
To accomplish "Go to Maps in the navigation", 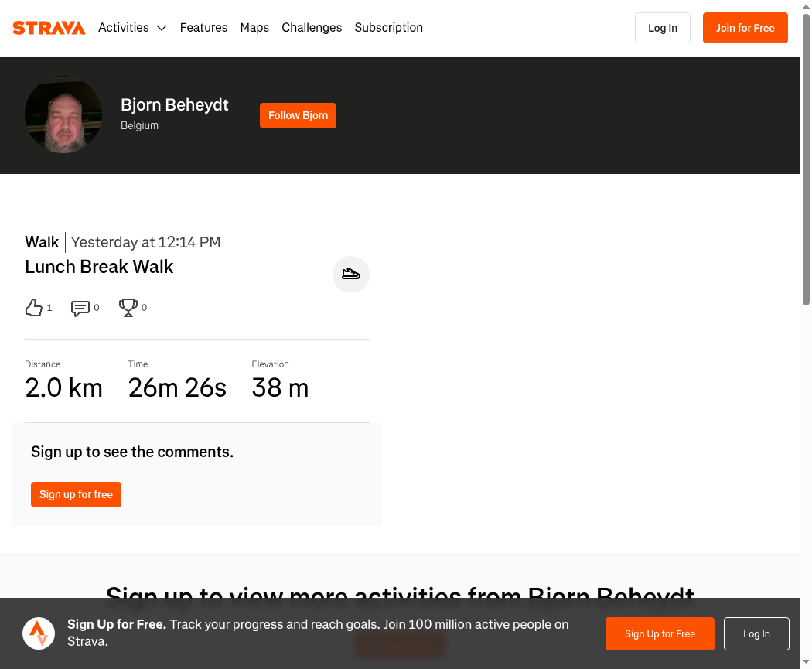I will click(x=254, y=27).
